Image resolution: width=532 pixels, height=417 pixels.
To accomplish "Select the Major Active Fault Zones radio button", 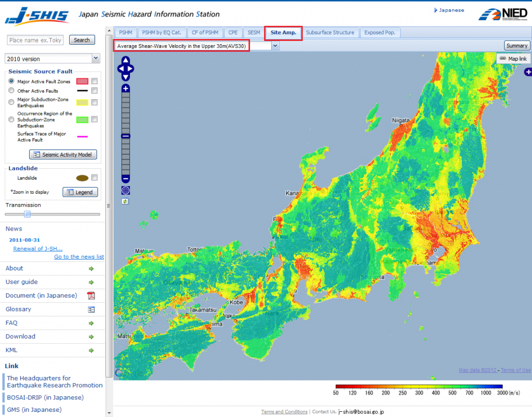I will 11,81.
